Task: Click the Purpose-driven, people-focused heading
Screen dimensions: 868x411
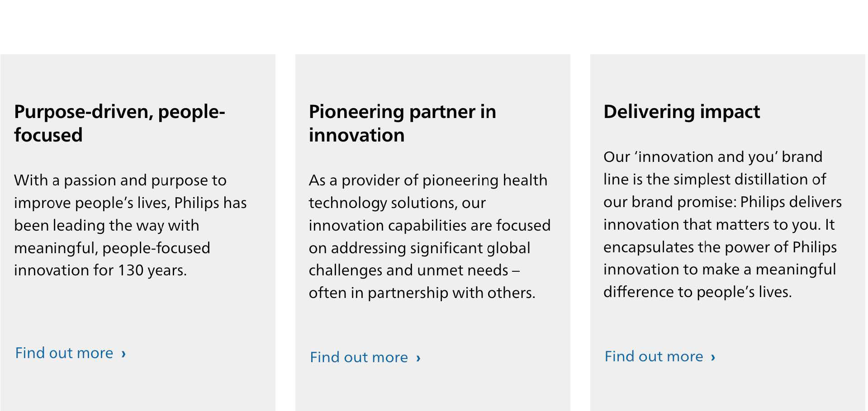Action: pos(119,123)
